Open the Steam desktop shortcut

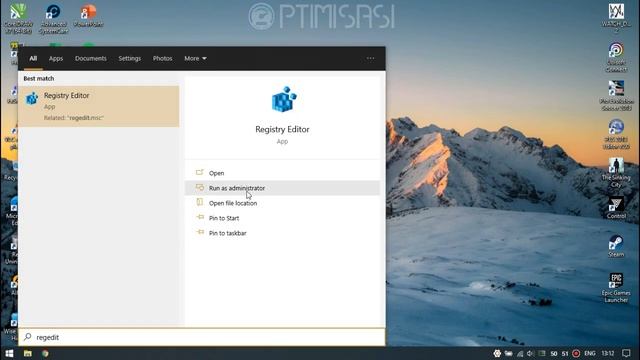(616, 246)
